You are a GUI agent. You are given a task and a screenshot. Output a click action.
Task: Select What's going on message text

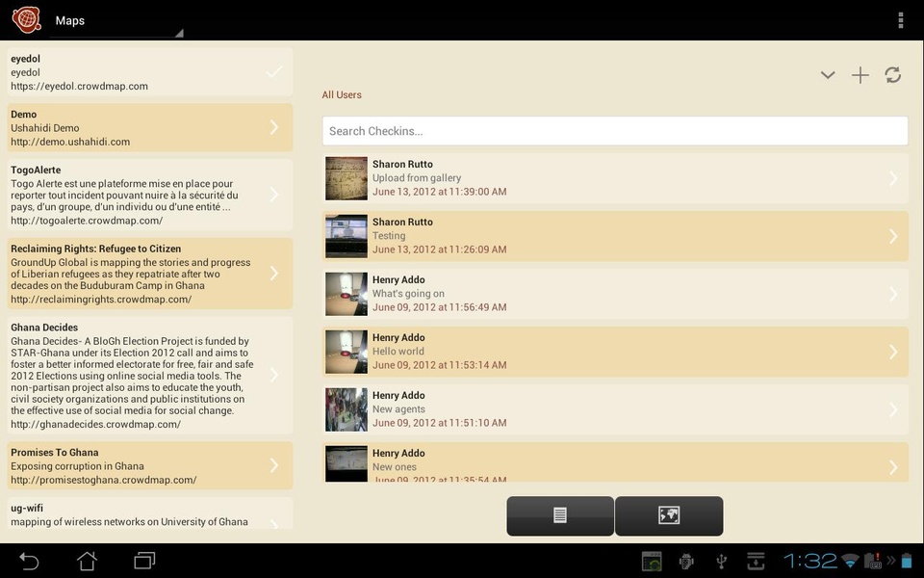pyautogui.click(x=408, y=294)
